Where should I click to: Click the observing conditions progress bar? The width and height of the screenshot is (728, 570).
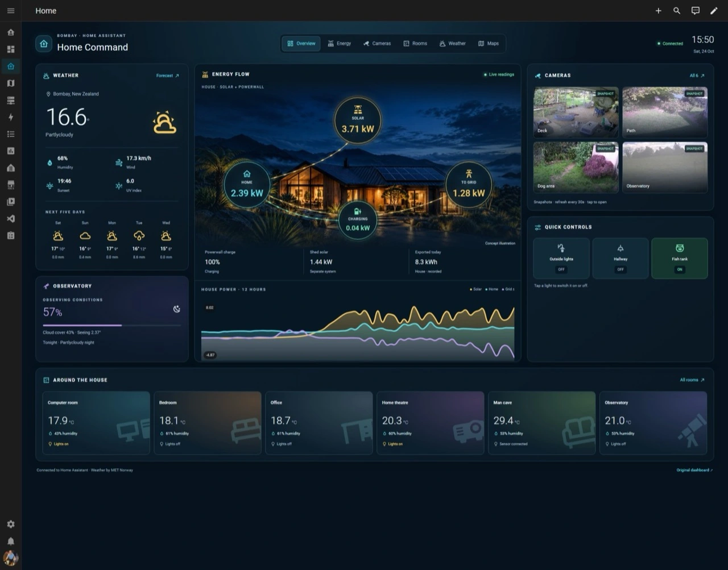click(112, 326)
